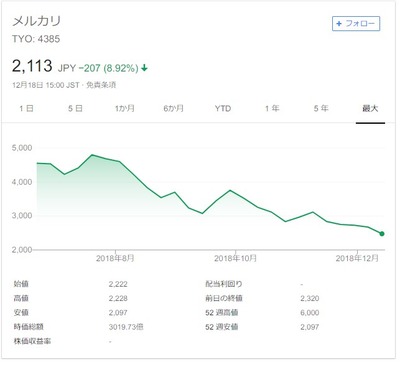
Task: Open the 1か月 range tab
Action: pyautogui.click(x=125, y=108)
